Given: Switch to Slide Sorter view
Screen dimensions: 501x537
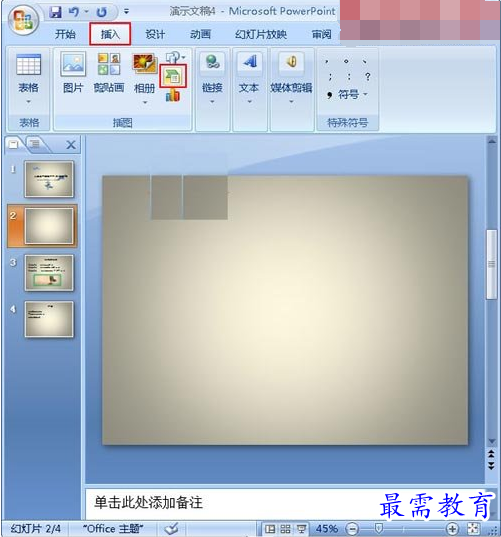Looking at the screenshot, I should pyautogui.click(x=285, y=529).
